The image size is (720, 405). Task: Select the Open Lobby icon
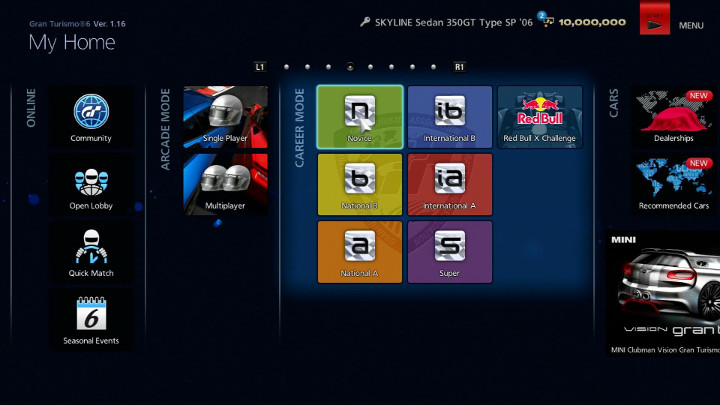click(91, 185)
